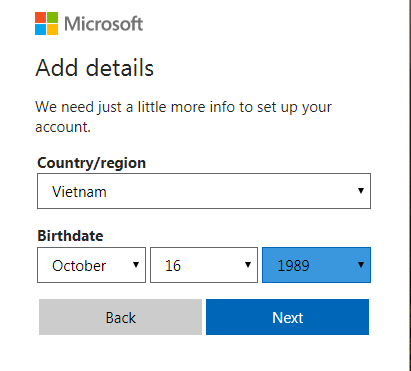Go back with the Back button
Image resolution: width=411 pixels, height=371 pixels.
[120, 317]
